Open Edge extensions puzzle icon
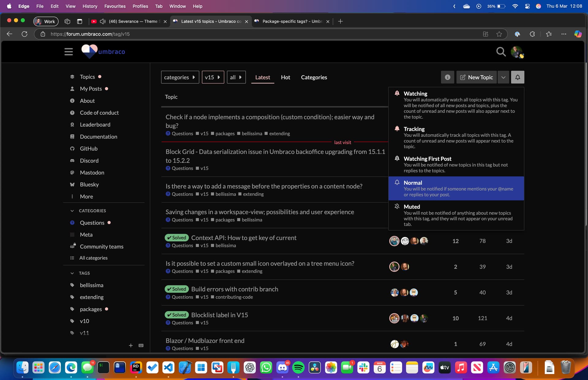This screenshot has width=588, height=380. point(532,34)
